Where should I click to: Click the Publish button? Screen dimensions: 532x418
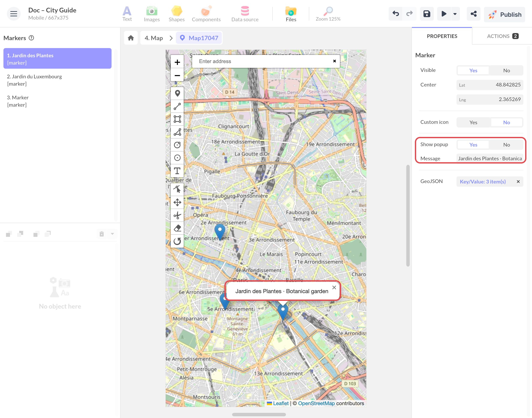504,14
